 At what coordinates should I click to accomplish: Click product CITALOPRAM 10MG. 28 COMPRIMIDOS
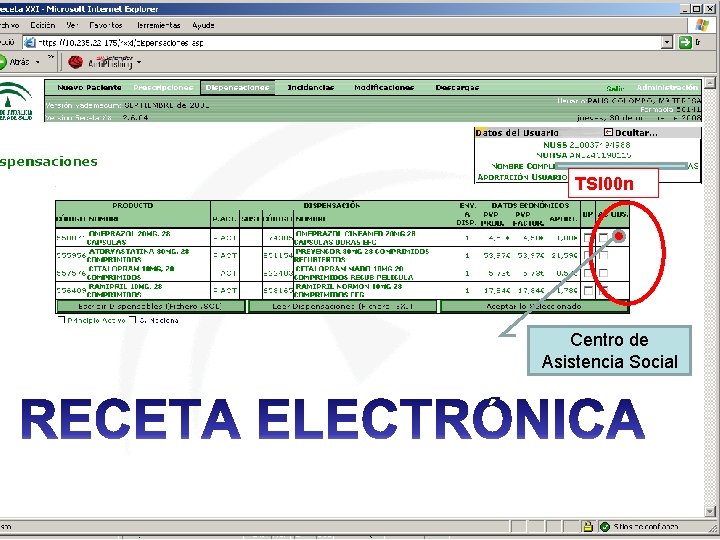130,273
